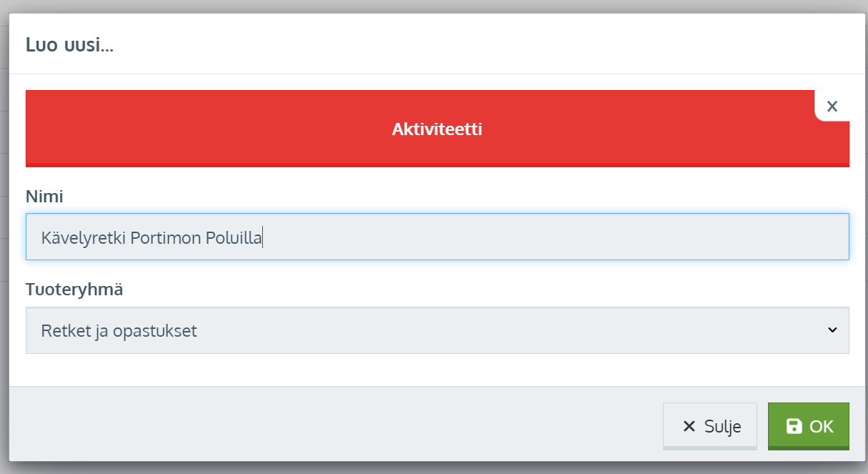
Task: Click the blank dialog header area right of title
Action: click(500, 45)
